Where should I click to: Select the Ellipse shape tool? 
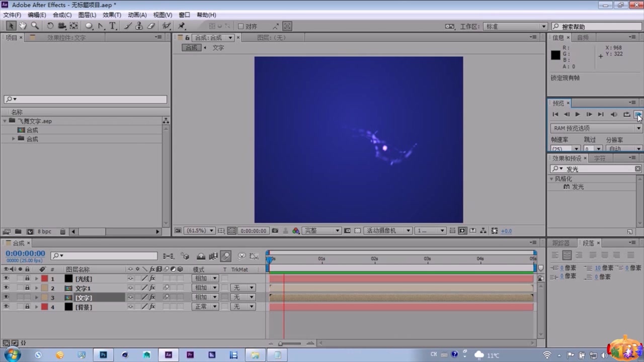click(x=89, y=26)
